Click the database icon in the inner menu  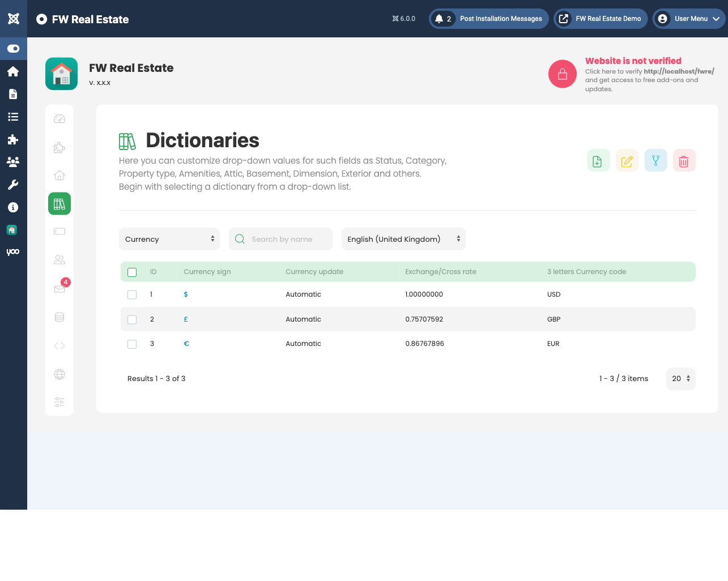(x=59, y=317)
